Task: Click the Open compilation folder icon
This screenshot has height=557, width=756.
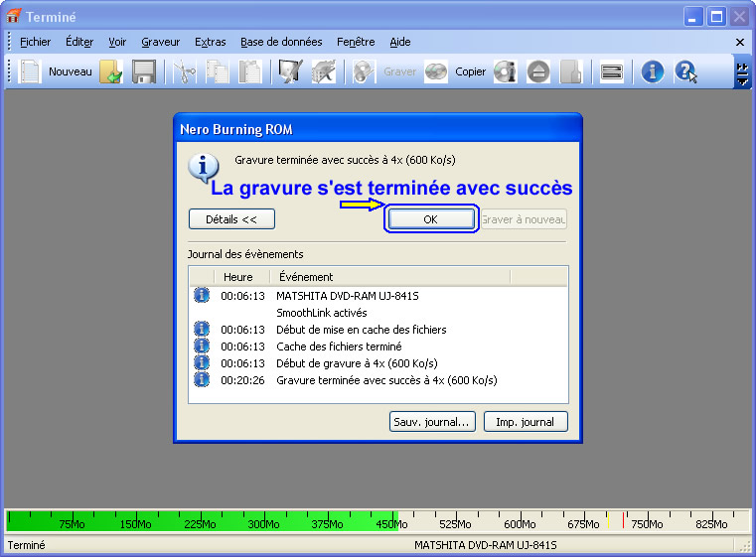Action: [110, 71]
